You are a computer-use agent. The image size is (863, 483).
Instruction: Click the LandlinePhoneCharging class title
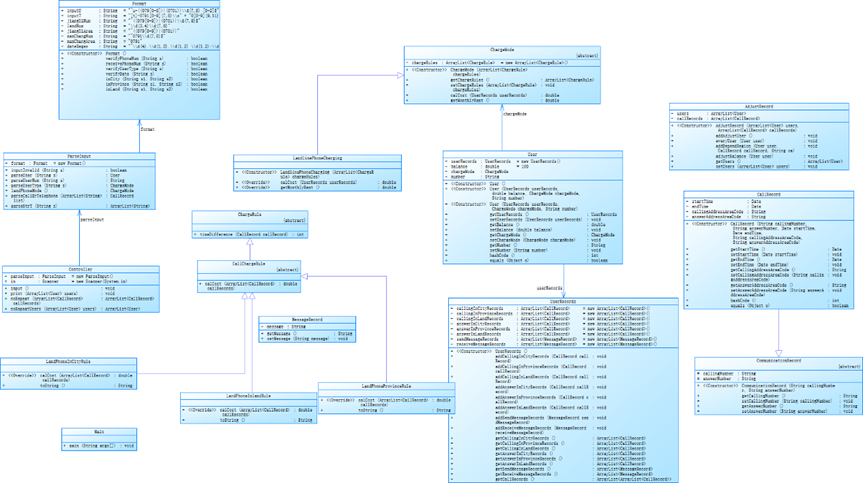point(318,158)
